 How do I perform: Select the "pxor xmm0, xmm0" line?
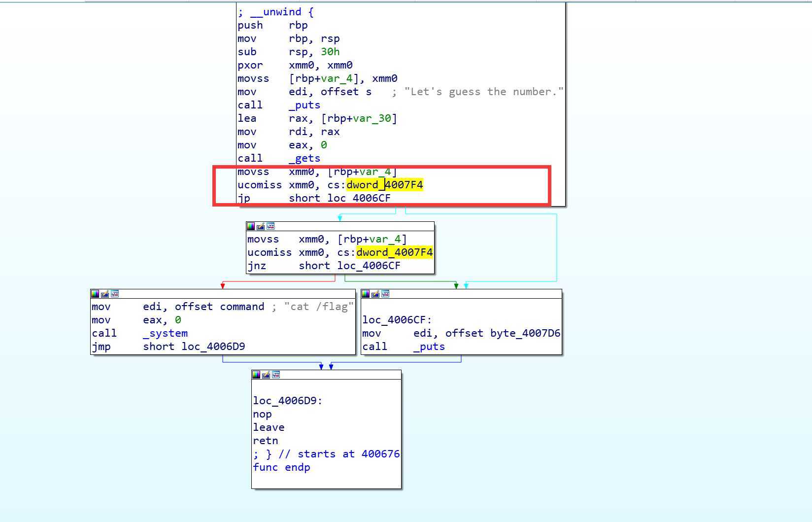[295, 65]
